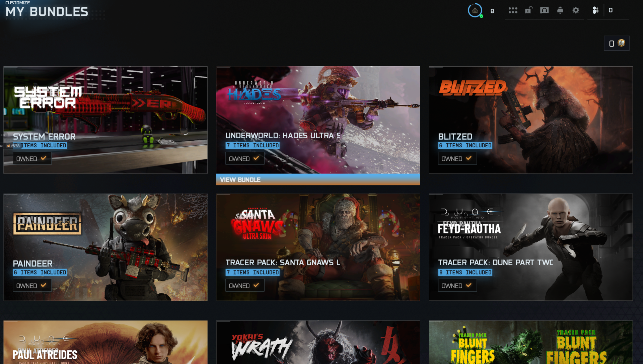Viewport: 643px width, 364px height.
Task: Click the COD Points coin icon
Action: coord(621,43)
